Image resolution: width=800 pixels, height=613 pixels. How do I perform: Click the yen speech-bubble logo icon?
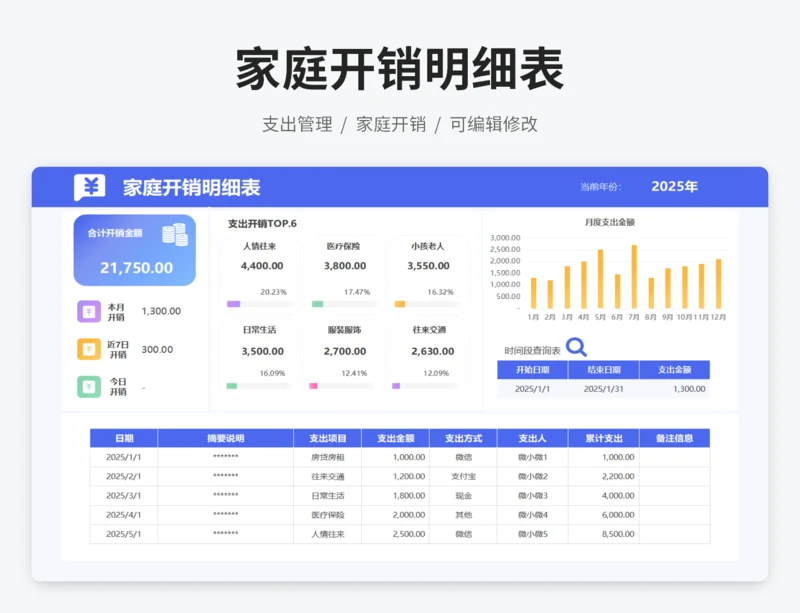pyautogui.click(x=90, y=187)
